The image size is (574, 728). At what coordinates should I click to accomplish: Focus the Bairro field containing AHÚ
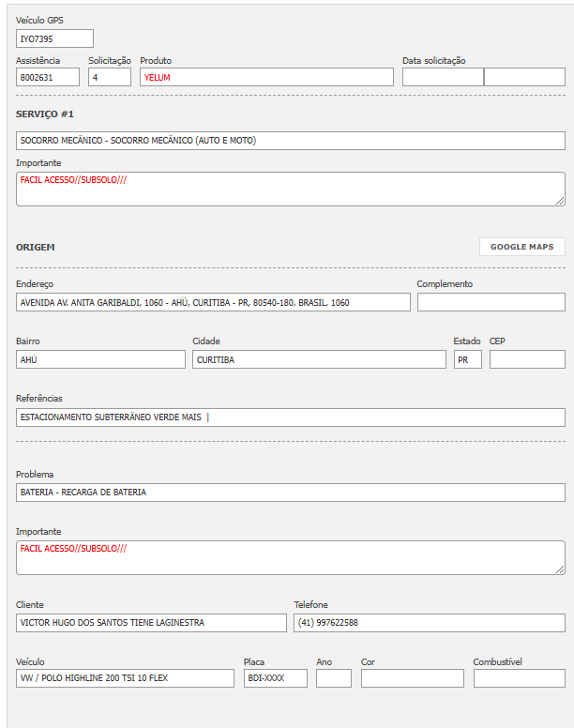(100, 359)
